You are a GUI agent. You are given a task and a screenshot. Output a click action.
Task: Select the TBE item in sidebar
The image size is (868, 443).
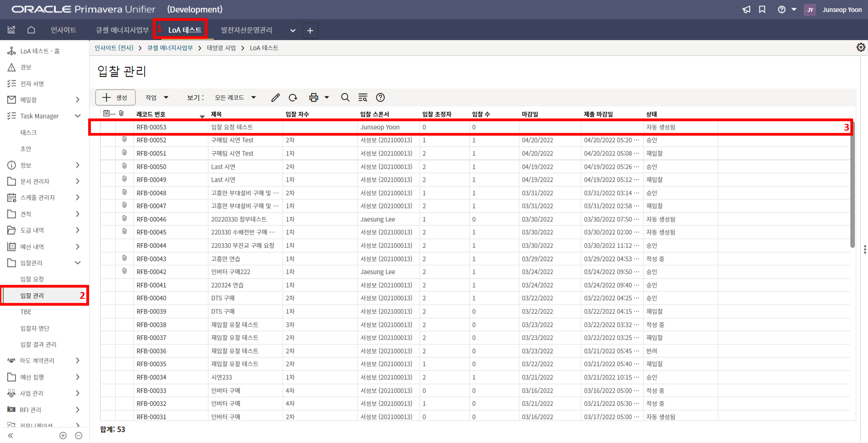click(26, 312)
